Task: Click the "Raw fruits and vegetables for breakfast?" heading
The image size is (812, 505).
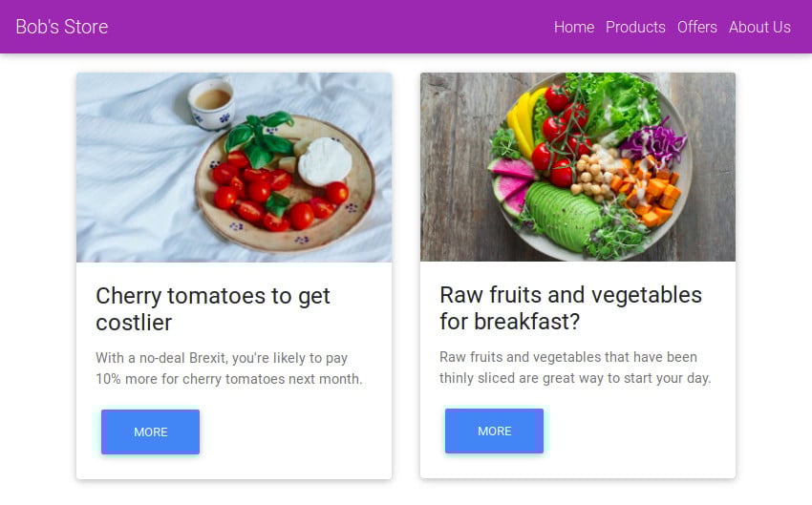Action: coord(570,307)
